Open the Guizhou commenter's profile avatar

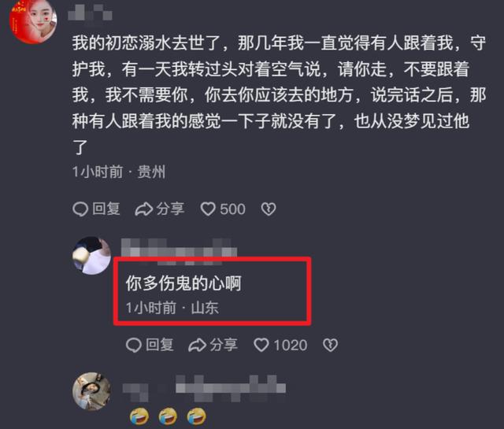(x=33, y=20)
